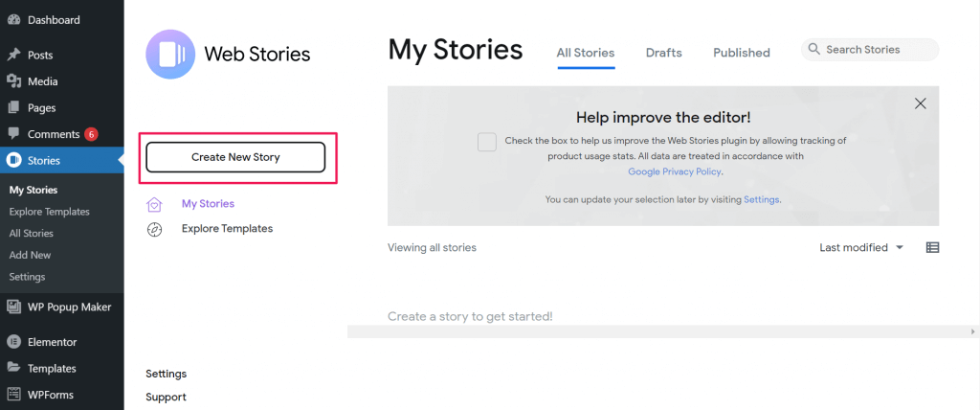The image size is (980, 410).
Task: Switch to the Published tab
Action: click(x=742, y=53)
